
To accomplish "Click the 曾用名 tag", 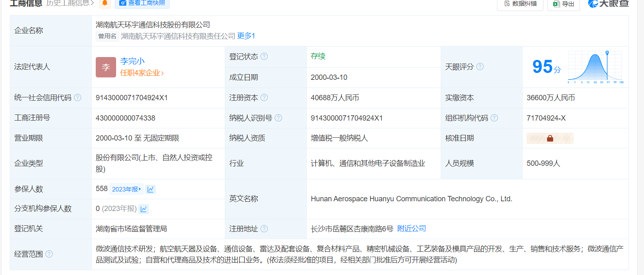I will click(x=107, y=36).
